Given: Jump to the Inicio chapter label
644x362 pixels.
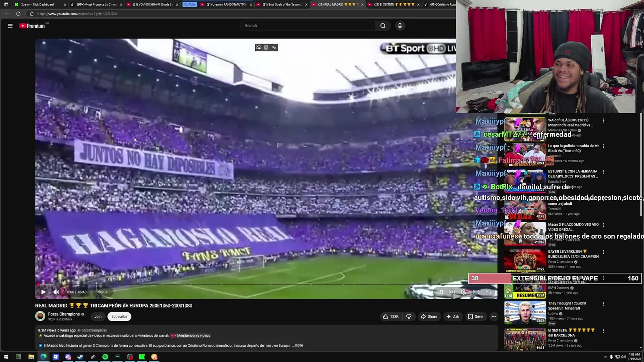Looking at the screenshot, I should tap(102, 292).
